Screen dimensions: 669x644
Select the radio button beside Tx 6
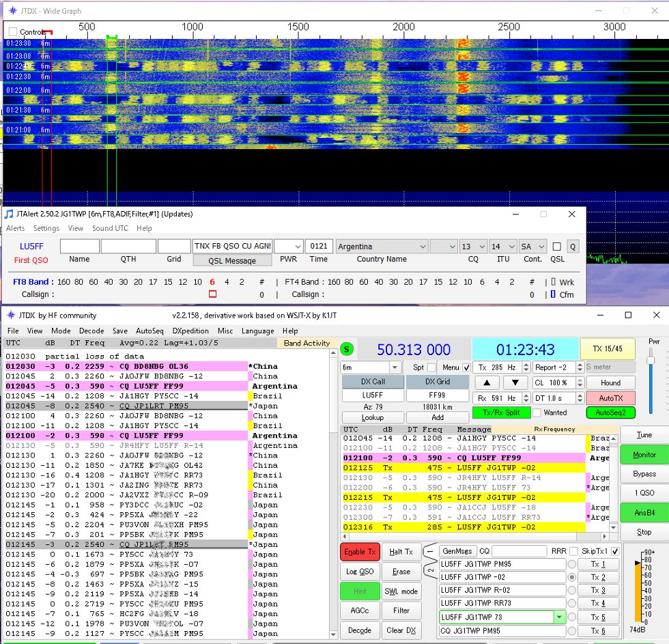[x=572, y=630]
